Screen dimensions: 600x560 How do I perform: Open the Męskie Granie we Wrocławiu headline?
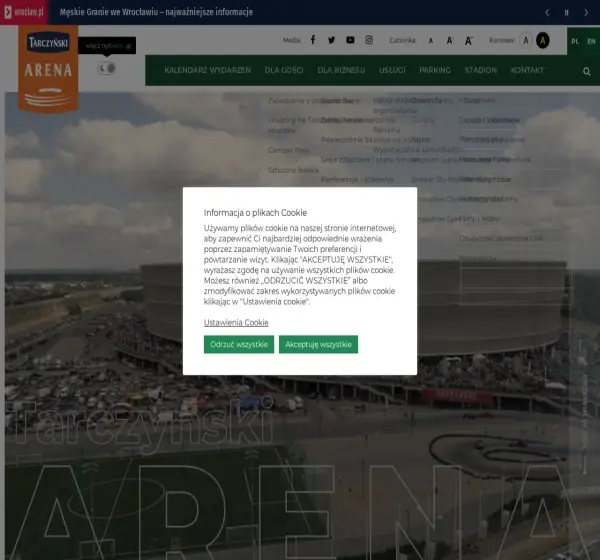[x=156, y=12]
